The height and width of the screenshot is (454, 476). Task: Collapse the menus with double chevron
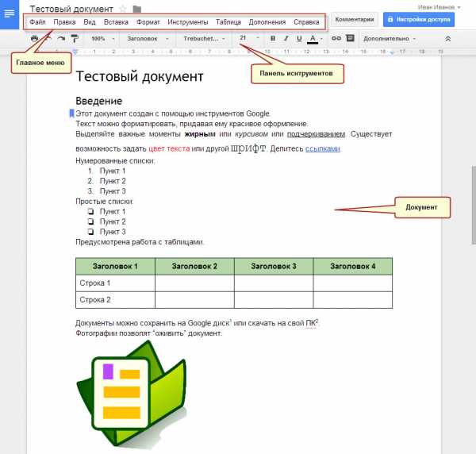click(x=447, y=39)
